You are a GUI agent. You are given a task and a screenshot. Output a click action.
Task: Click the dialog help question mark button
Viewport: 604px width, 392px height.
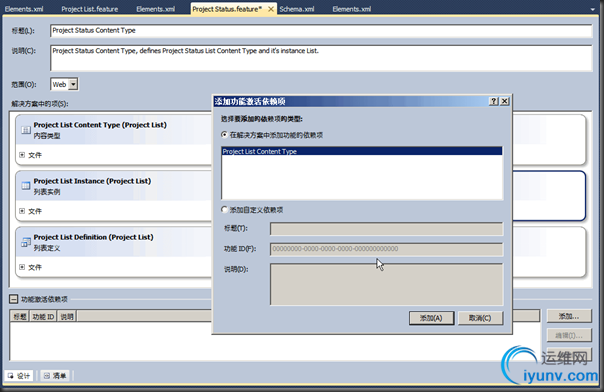[x=493, y=101]
